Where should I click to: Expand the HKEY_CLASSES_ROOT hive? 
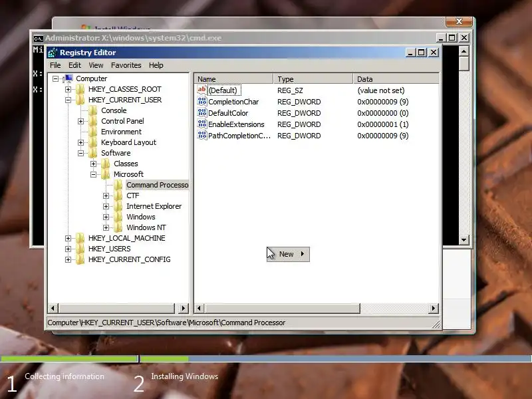[68, 89]
